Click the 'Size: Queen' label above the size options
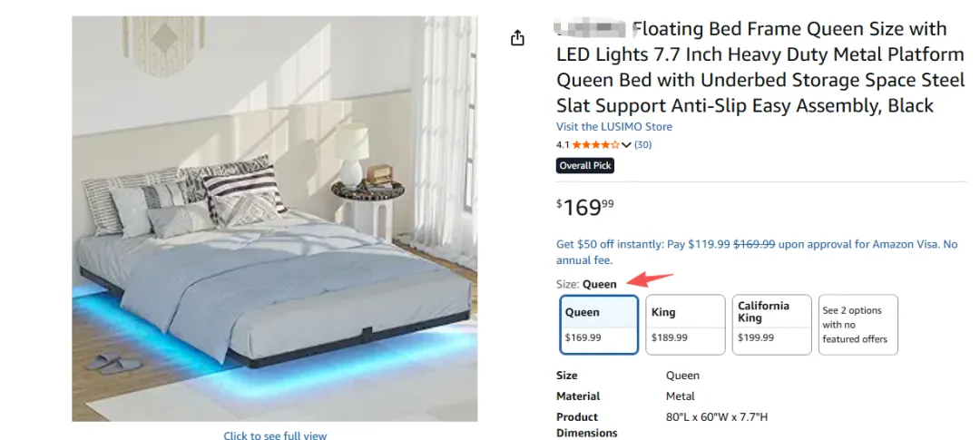 coord(586,284)
